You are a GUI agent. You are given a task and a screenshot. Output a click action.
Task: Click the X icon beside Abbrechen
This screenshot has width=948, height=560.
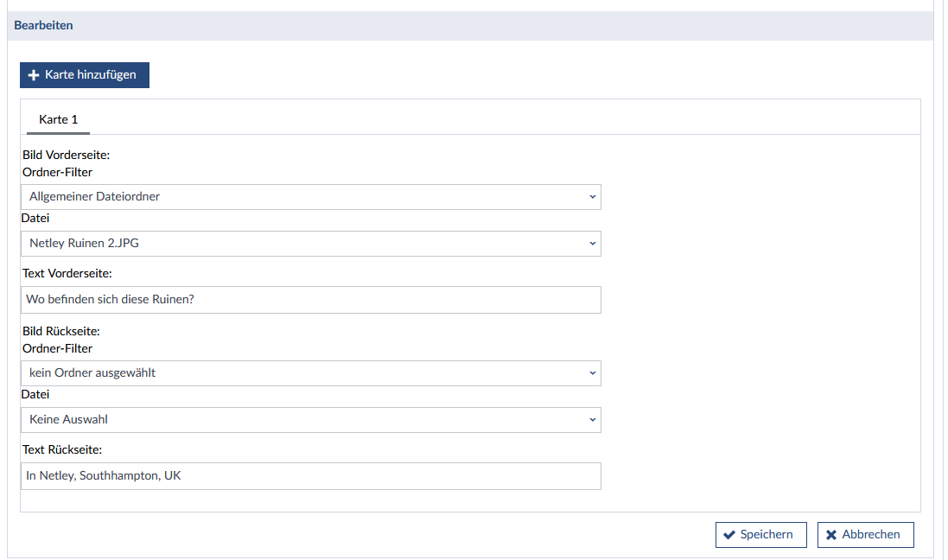pos(831,535)
